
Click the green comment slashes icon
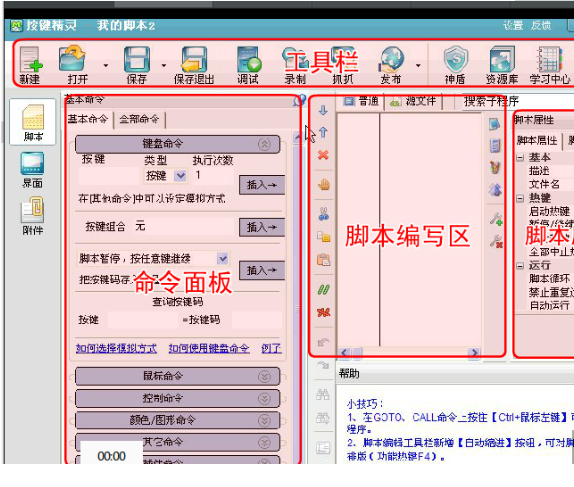[324, 290]
